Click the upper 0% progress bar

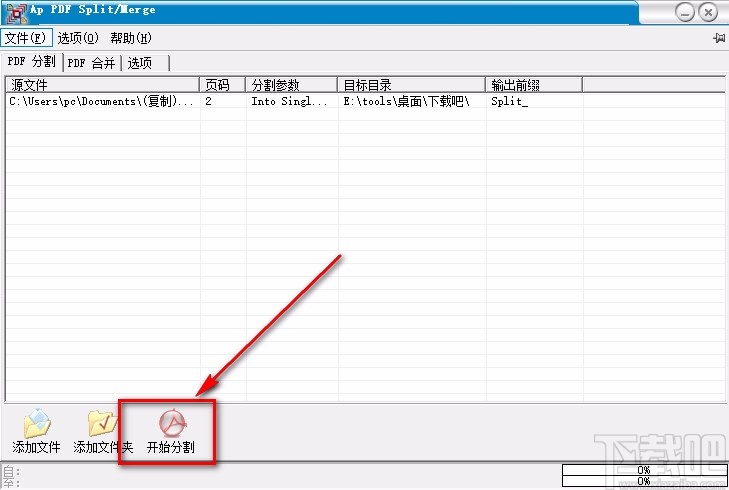(643, 470)
